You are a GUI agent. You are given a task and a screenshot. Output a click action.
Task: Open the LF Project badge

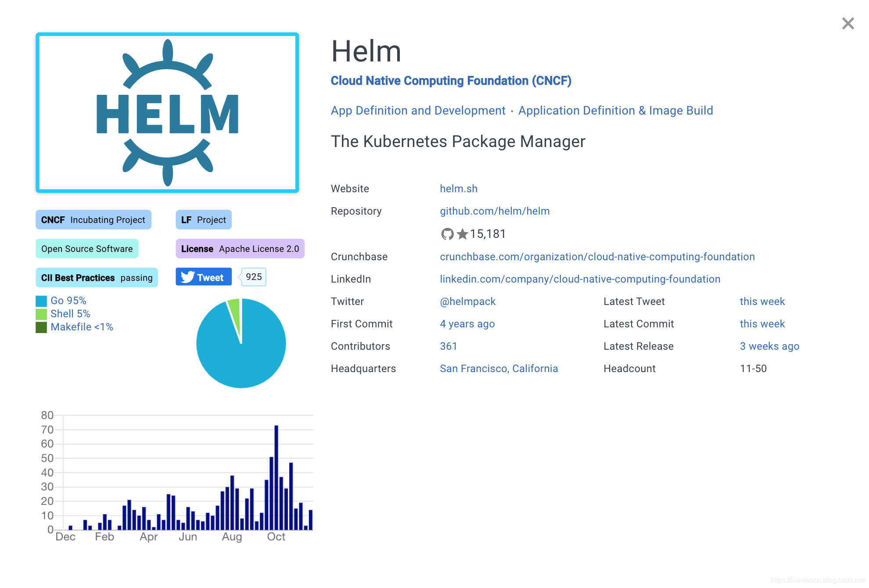pyautogui.click(x=204, y=220)
